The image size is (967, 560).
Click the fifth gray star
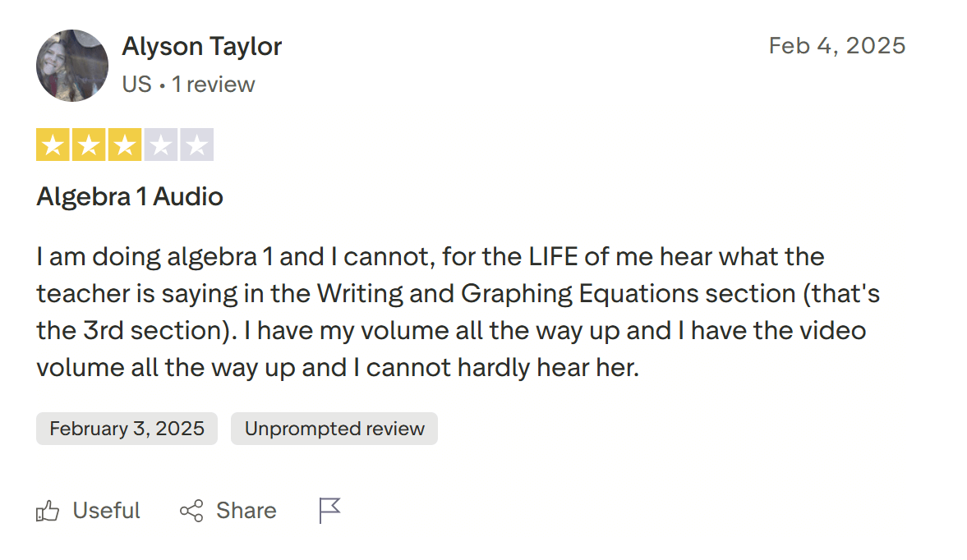pyautogui.click(x=196, y=145)
